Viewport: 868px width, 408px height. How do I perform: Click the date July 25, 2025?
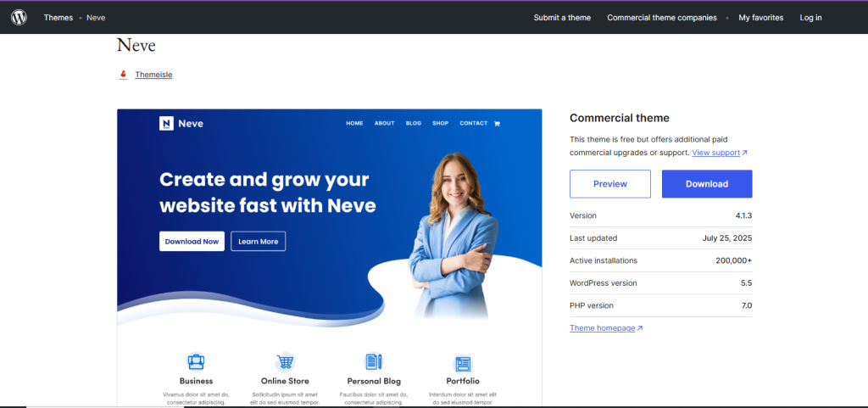pyautogui.click(x=727, y=238)
